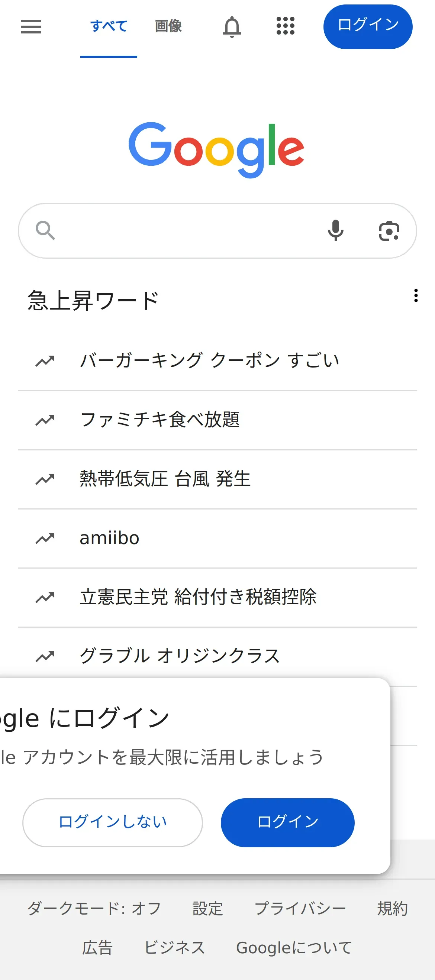
Task: Dismiss prompt with ログインしない
Action: pos(112,822)
